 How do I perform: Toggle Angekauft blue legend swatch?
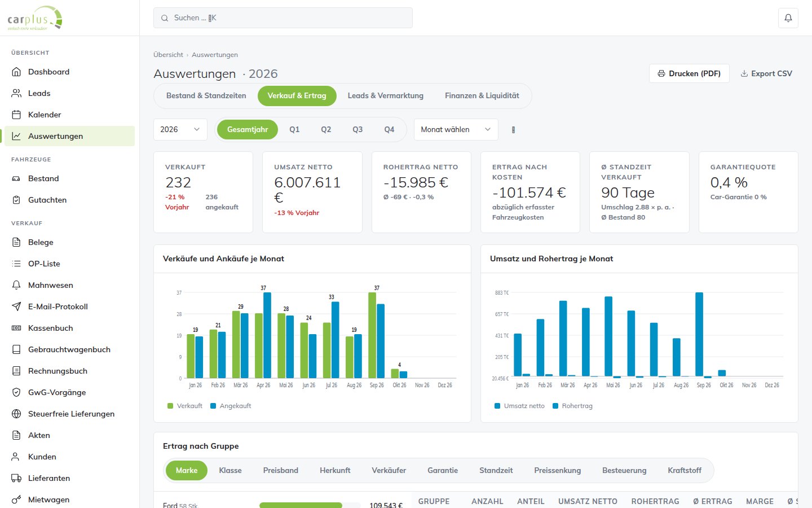tap(213, 406)
